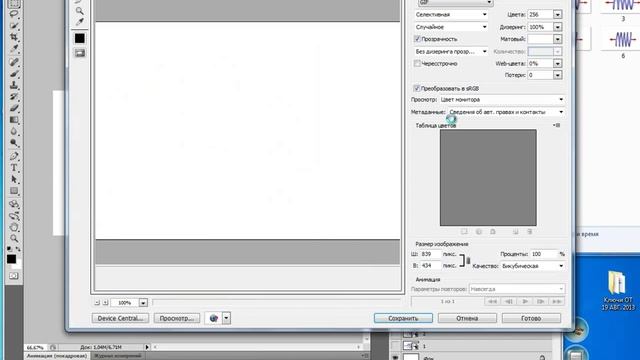Open the Селективная color reduction dropdown
This screenshot has width=640, height=360.
pos(451,15)
